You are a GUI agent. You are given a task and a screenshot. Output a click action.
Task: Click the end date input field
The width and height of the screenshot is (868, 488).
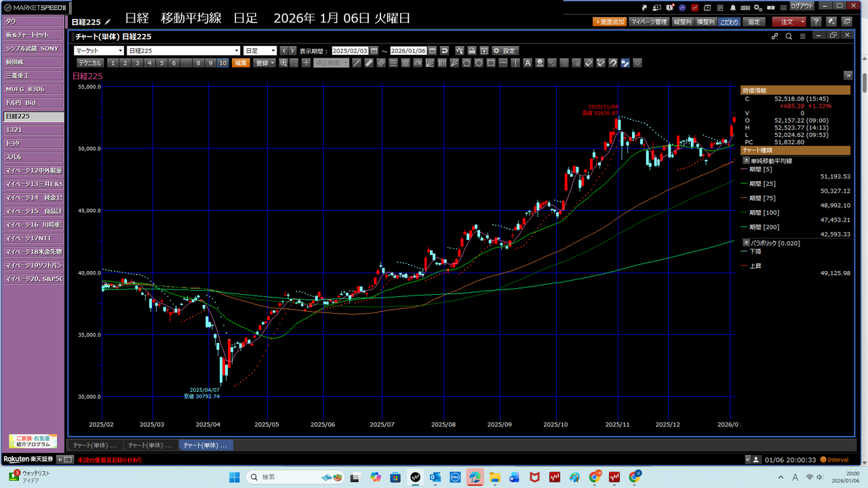408,51
